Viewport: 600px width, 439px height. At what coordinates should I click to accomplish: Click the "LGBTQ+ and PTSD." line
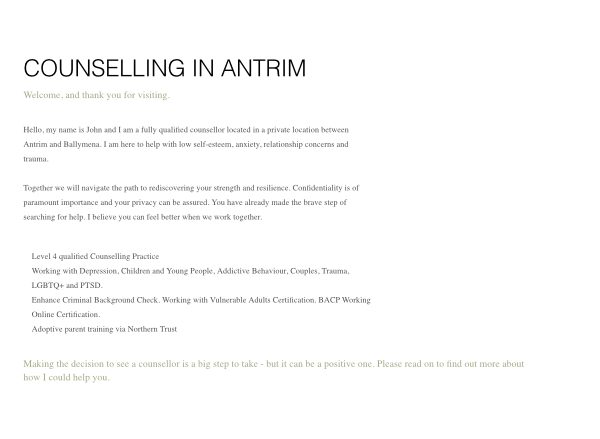[67, 286]
